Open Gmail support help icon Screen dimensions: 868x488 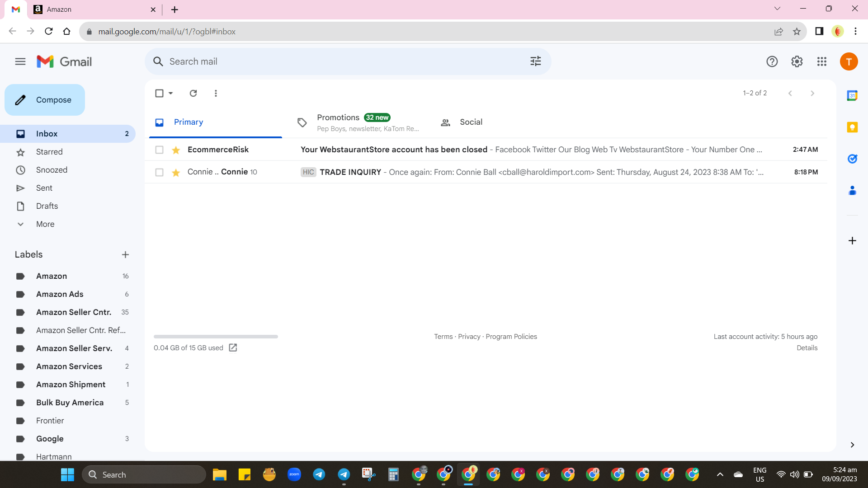coord(772,61)
